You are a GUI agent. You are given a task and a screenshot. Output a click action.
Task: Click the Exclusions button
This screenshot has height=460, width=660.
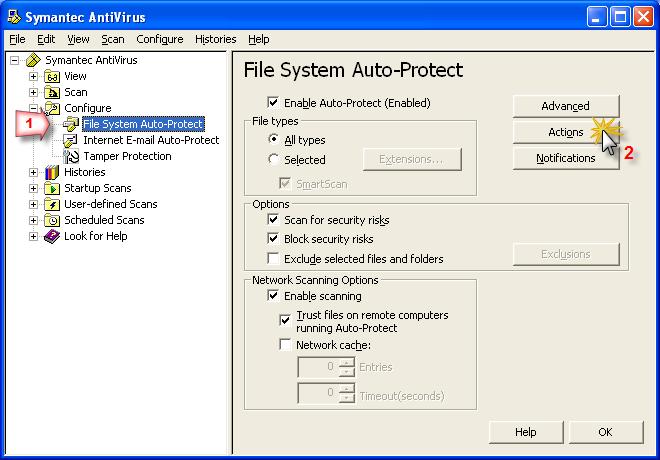tap(566, 254)
